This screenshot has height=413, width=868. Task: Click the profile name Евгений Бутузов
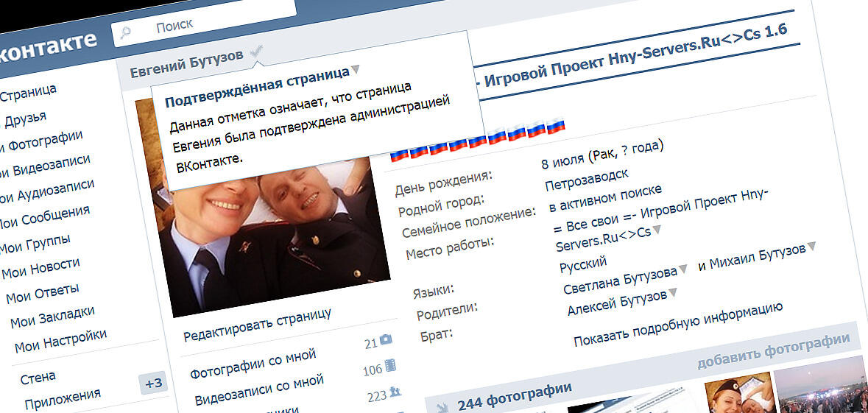pos(186,65)
